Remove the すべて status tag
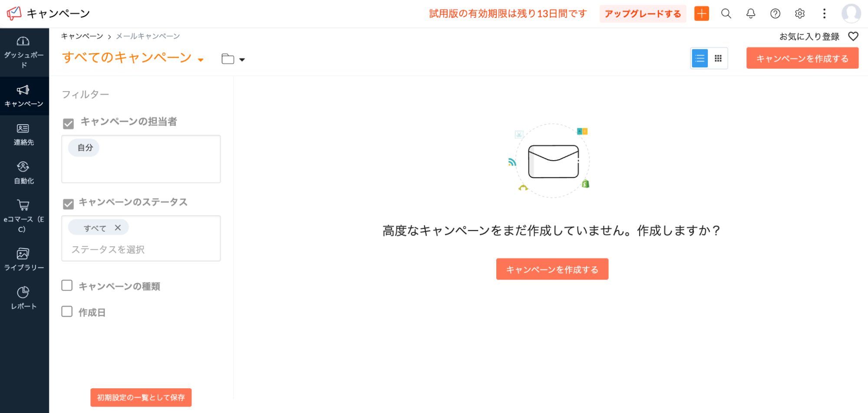Image resolution: width=868 pixels, height=413 pixels. [x=118, y=228]
